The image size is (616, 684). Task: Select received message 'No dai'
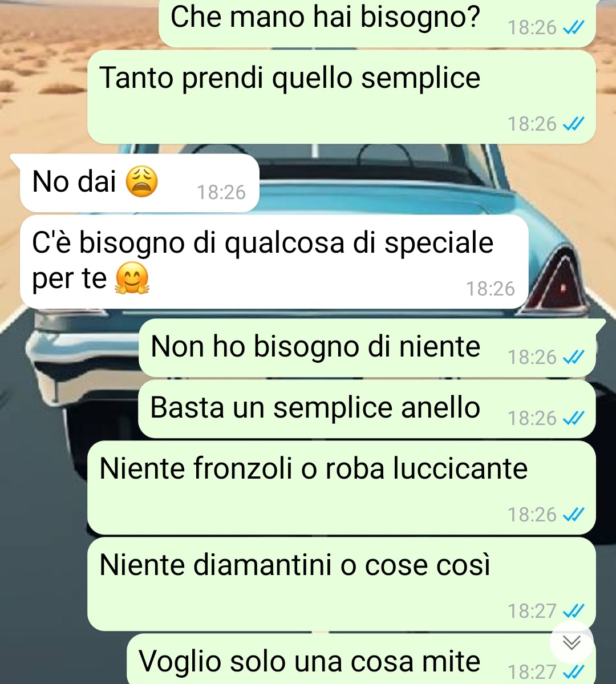(140, 183)
